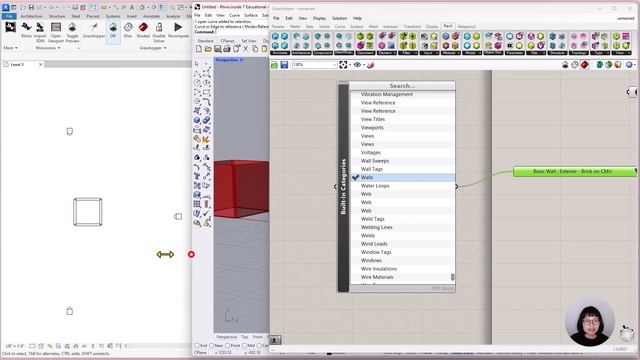640x360 pixels.
Task: Expand Basic Wall value list dropdown arrow
Action: point(636,171)
